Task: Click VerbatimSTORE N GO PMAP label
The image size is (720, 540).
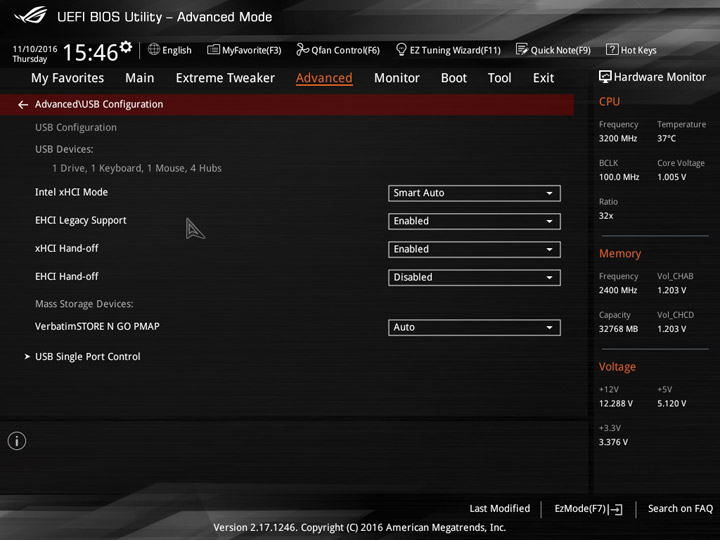Action: (97, 326)
